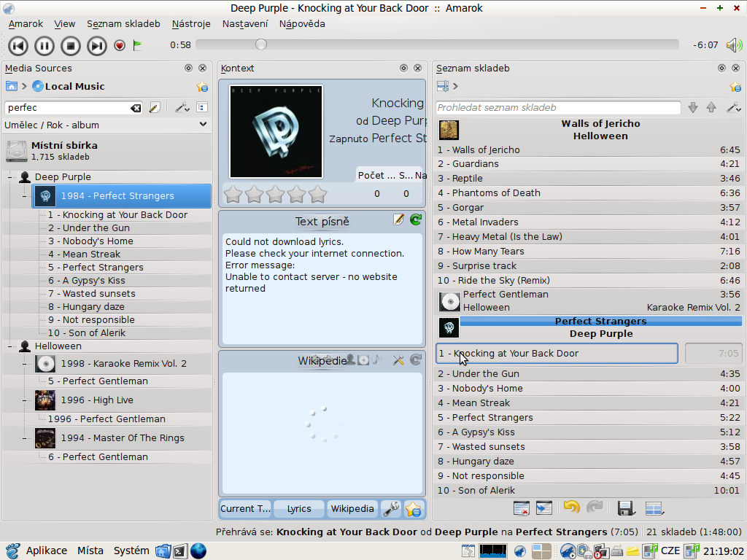This screenshot has height=560, width=747.
Task: Open the View menu
Action: tap(64, 24)
